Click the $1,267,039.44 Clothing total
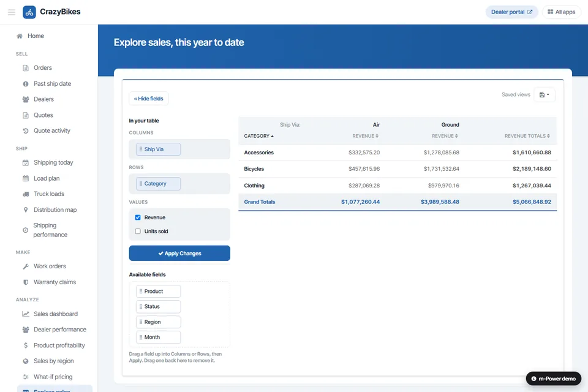The image size is (588, 392). coord(532,186)
